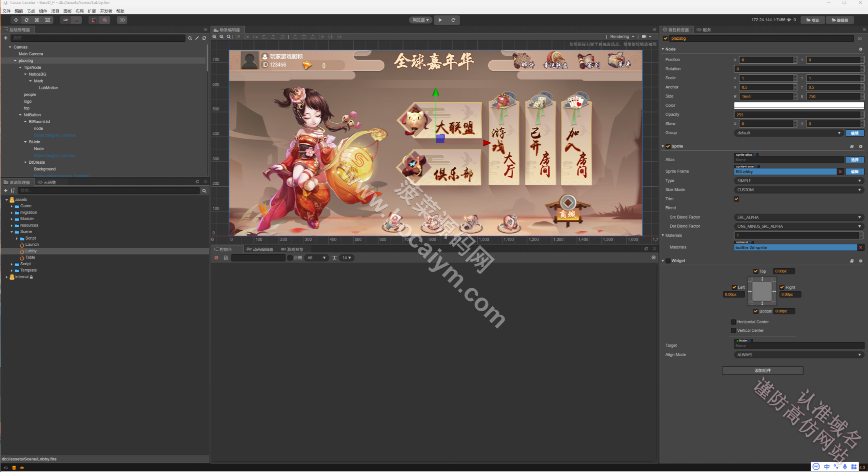Toggle Widget Right alignment checkbox
The width and height of the screenshot is (868, 472).
coord(782,287)
